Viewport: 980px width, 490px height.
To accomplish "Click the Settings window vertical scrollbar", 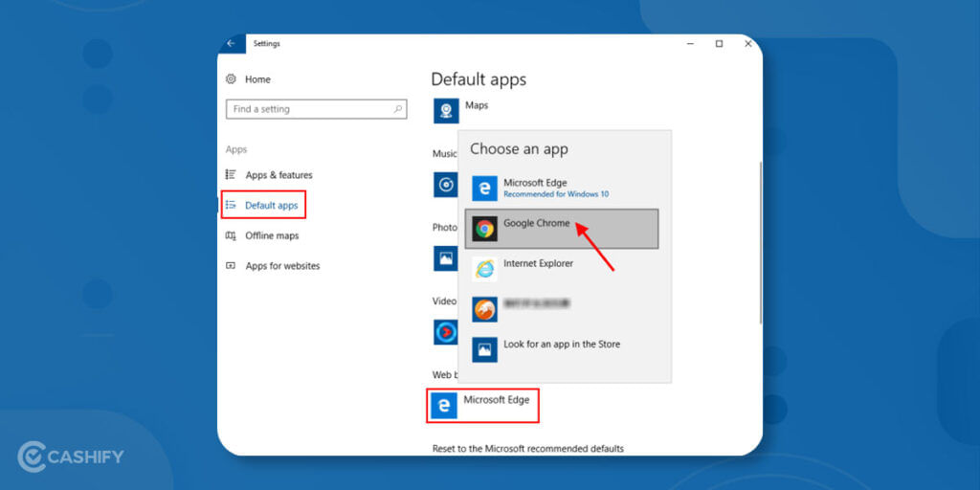I will point(760,242).
